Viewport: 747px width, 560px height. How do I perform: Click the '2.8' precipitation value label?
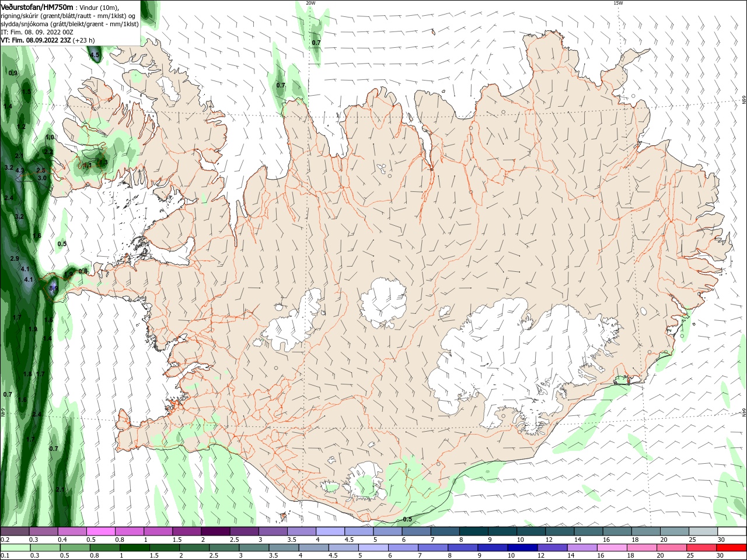(41, 170)
